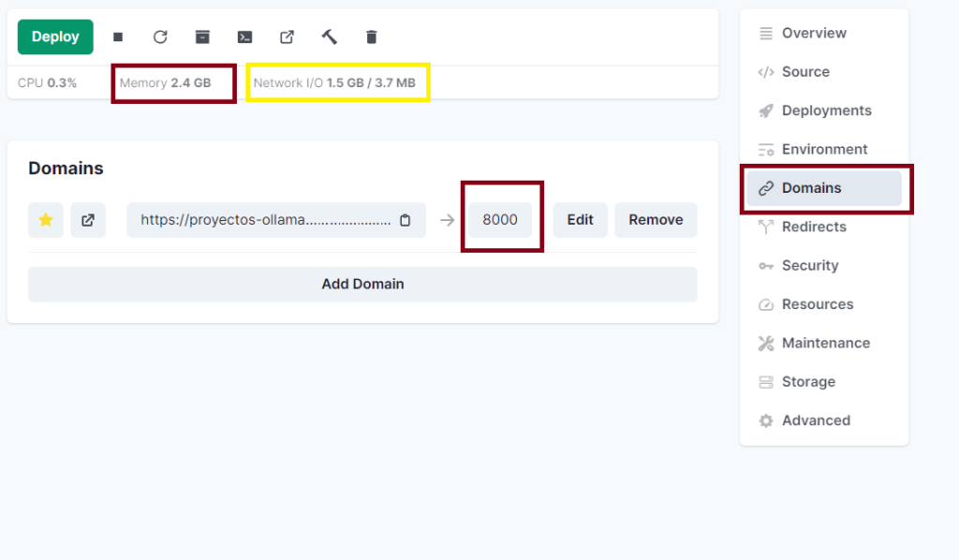Navigate to Redirects in sidebar
Viewport: 959px width, 560px height.
pyautogui.click(x=813, y=227)
